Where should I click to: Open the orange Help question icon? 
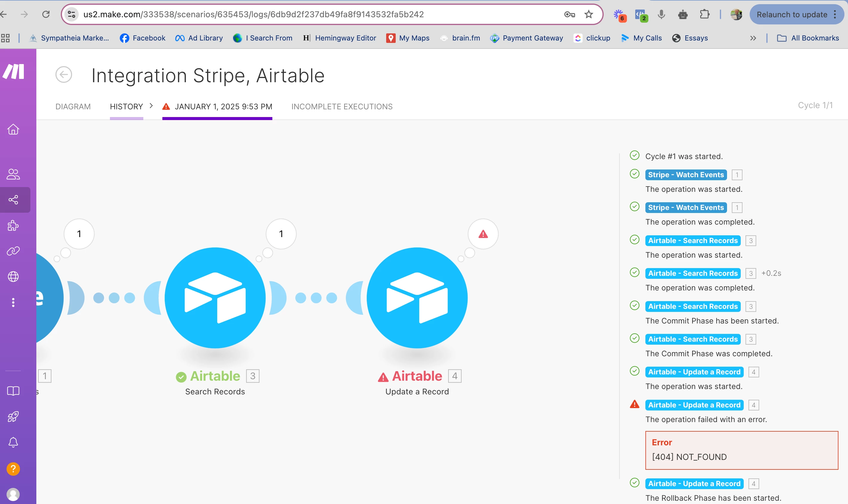pos(13,469)
